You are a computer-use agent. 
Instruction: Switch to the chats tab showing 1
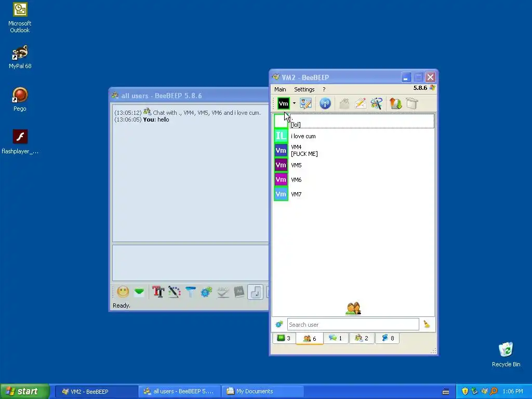point(336,338)
